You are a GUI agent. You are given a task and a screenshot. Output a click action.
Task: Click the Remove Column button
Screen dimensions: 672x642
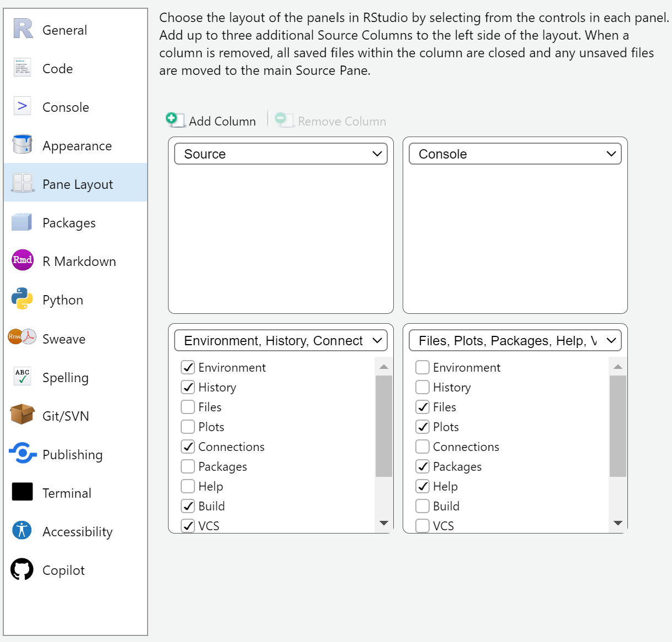pos(331,121)
